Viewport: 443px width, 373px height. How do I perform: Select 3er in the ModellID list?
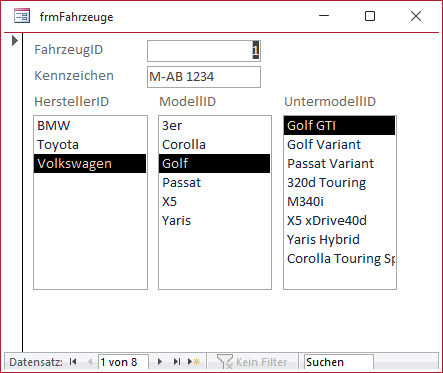coord(215,126)
